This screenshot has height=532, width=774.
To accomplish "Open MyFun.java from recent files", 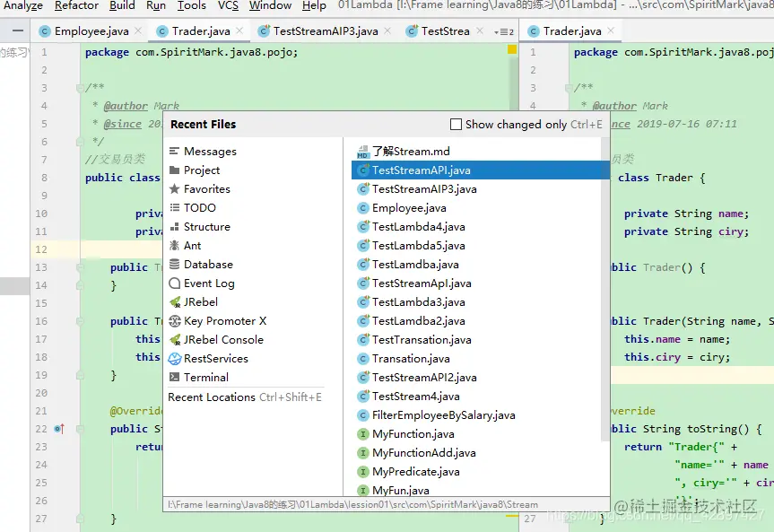I will (477, 490).
